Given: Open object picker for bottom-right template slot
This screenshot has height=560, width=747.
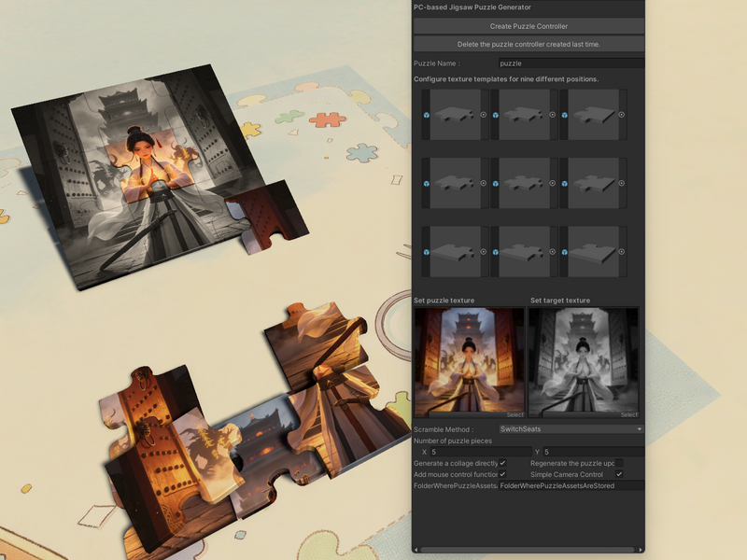Looking at the screenshot, I should 622,252.
